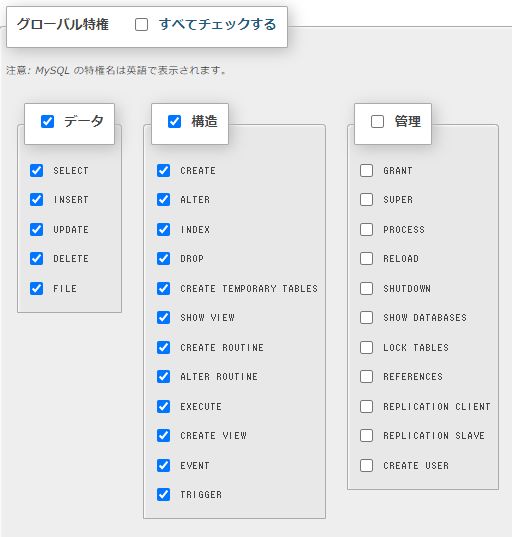512x537 pixels.
Task: Disable the TRIGGER privilege checkbox
Action: tap(163, 495)
